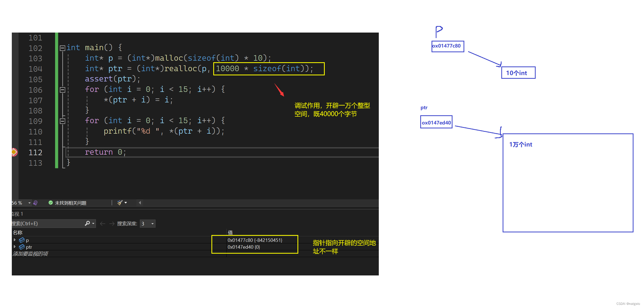Click the next search result right arrow
644x308 pixels.
click(112, 223)
